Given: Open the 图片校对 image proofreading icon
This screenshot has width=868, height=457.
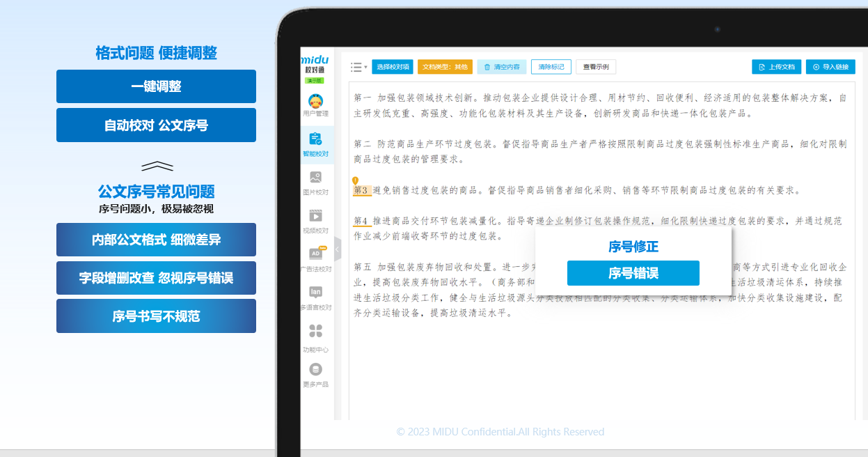Looking at the screenshot, I should pyautogui.click(x=315, y=178).
